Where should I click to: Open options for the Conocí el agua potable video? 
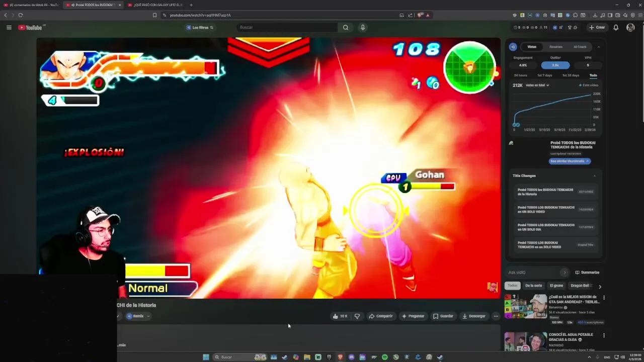pos(604,335)
